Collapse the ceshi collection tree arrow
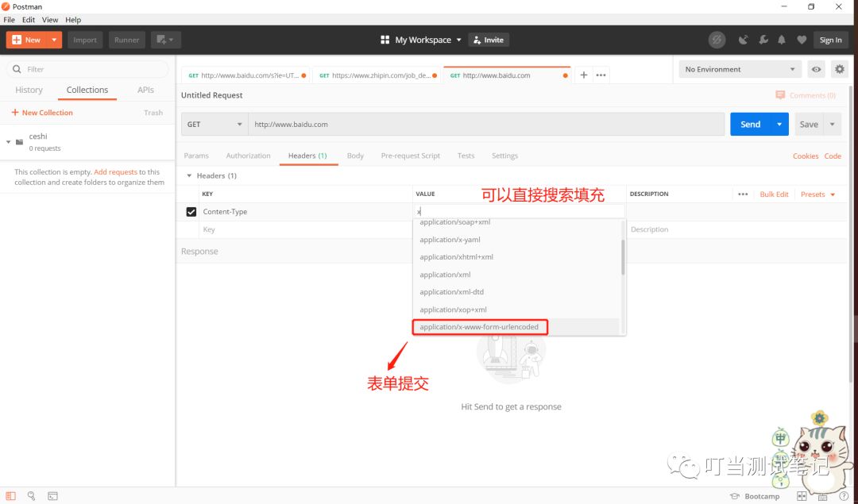The width and height of the screenshot is (858, 504). pos(8,142)
